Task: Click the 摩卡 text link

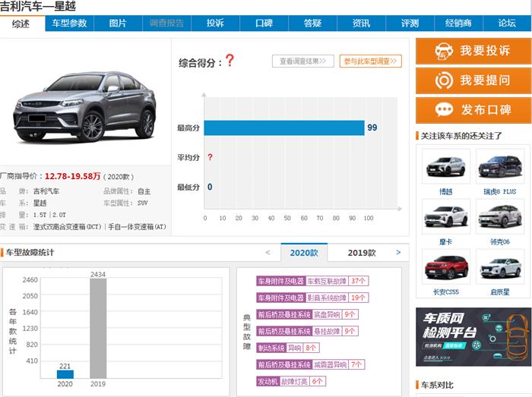Action: [x=446, y=242]
